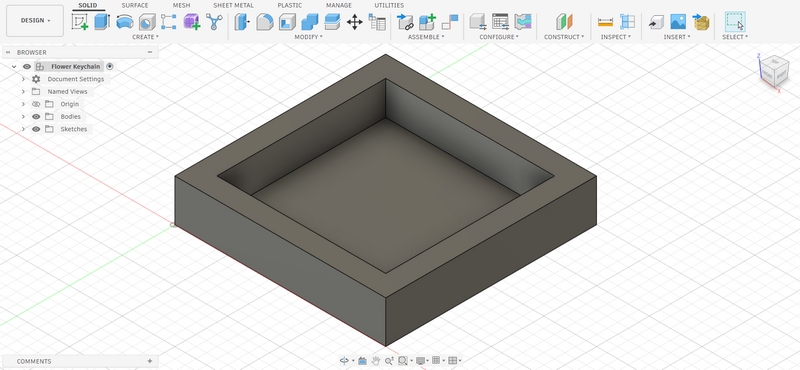Open the Select dropdown menu
800x370 pixels.
(735, 37)
